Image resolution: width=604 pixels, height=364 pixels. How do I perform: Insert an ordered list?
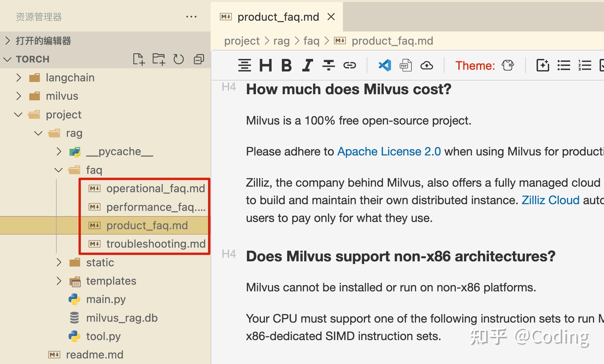585,65
